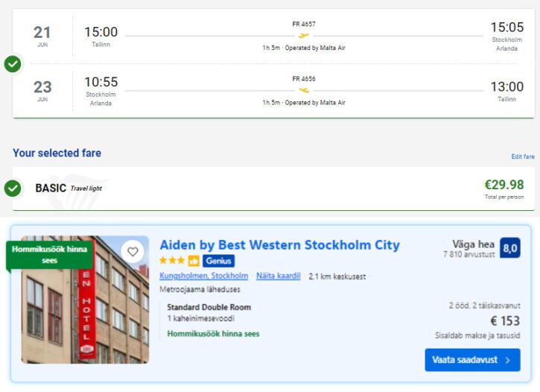
Task: Open the hotel building thumbnail photo
Action: pyautogui.click(x=85, y=300)
